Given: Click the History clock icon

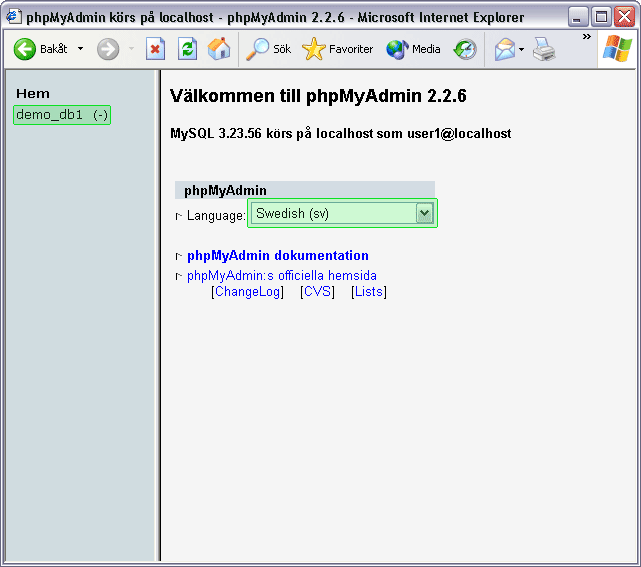Looking at the screenshot, I should coord(465,49).
